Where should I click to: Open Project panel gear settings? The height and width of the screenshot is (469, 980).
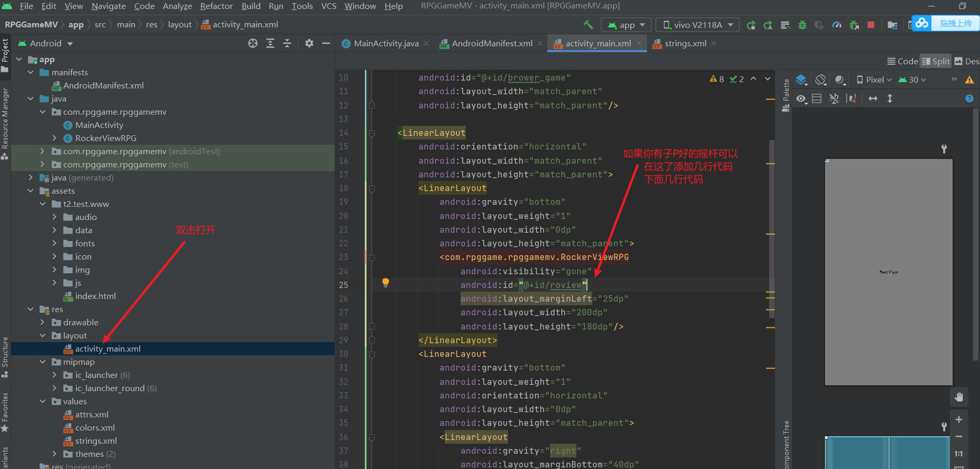point(309,43)
